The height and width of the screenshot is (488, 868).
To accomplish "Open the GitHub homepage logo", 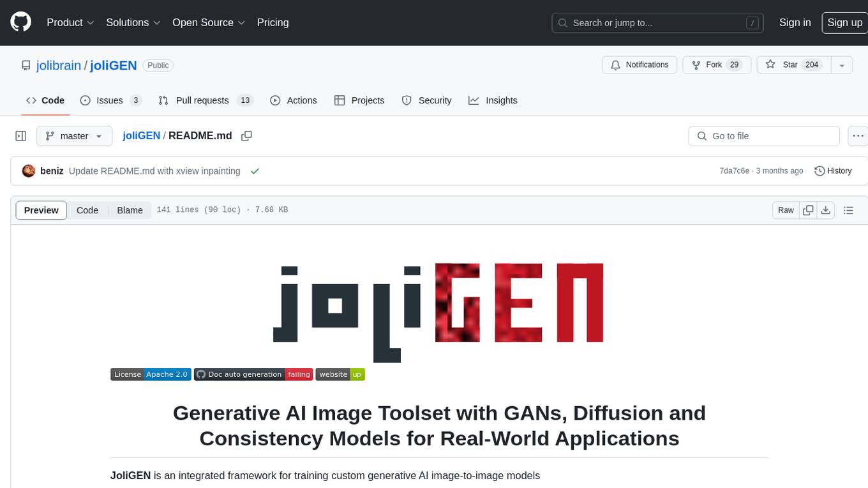I will pyautogui.click(x=20, y=22).
